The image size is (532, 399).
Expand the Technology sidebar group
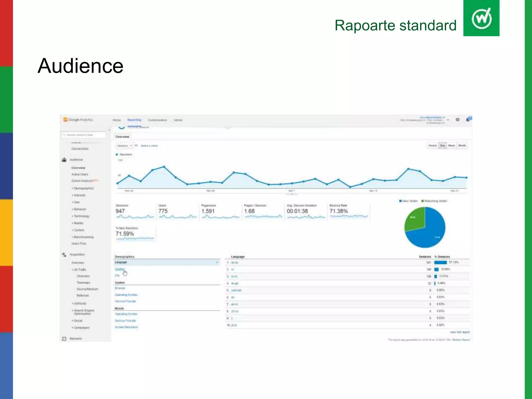tap(81, 216)
